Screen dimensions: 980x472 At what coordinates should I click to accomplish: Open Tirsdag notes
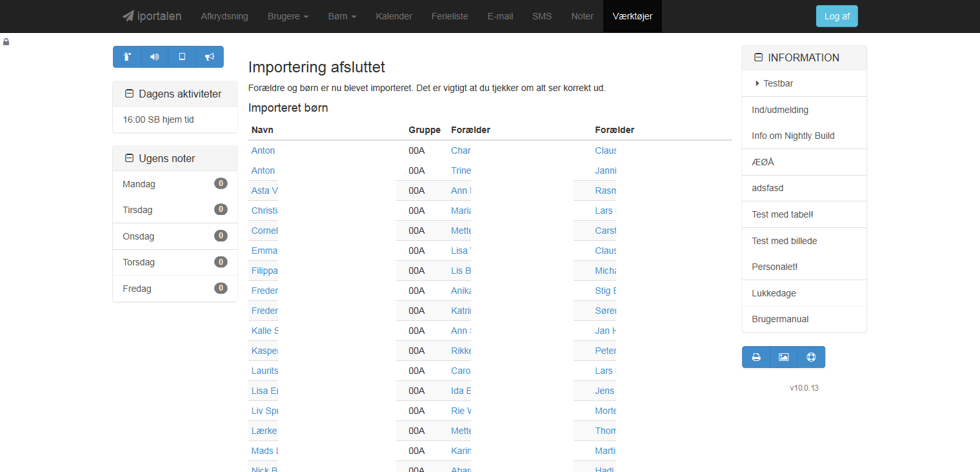click(x=175, y=210)
